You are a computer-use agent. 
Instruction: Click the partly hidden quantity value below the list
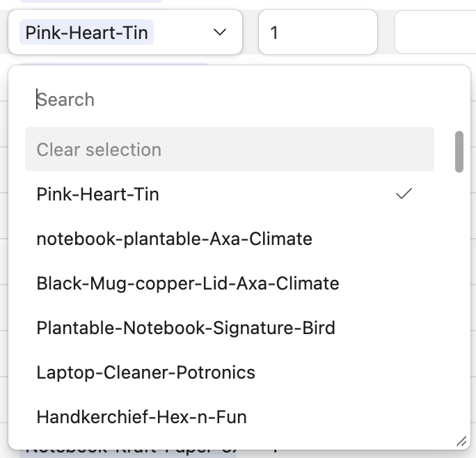click(275, 452)
